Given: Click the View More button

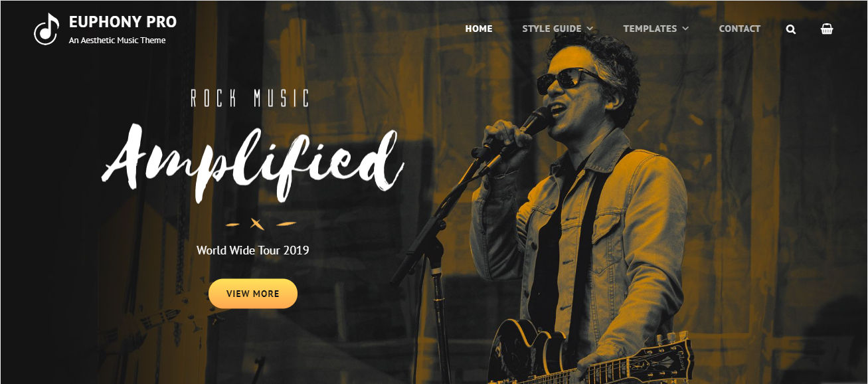Looking at the screenshot, I should (x=253, y=294).
